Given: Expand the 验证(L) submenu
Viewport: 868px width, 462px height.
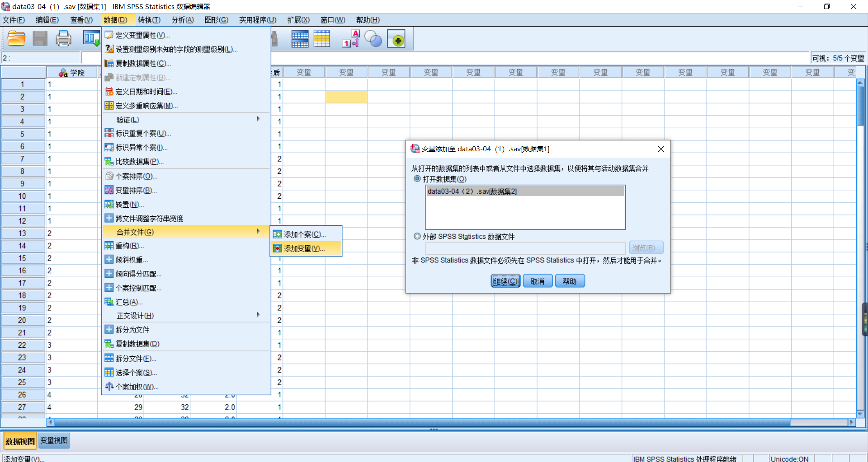Looking at the screenshot, I should [x=186, y=120].
